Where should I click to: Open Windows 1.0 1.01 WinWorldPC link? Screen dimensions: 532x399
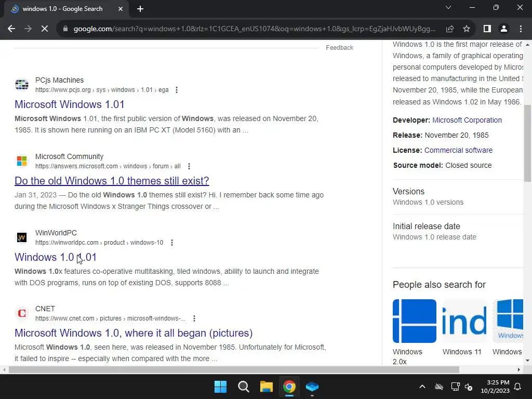(56, 257)
